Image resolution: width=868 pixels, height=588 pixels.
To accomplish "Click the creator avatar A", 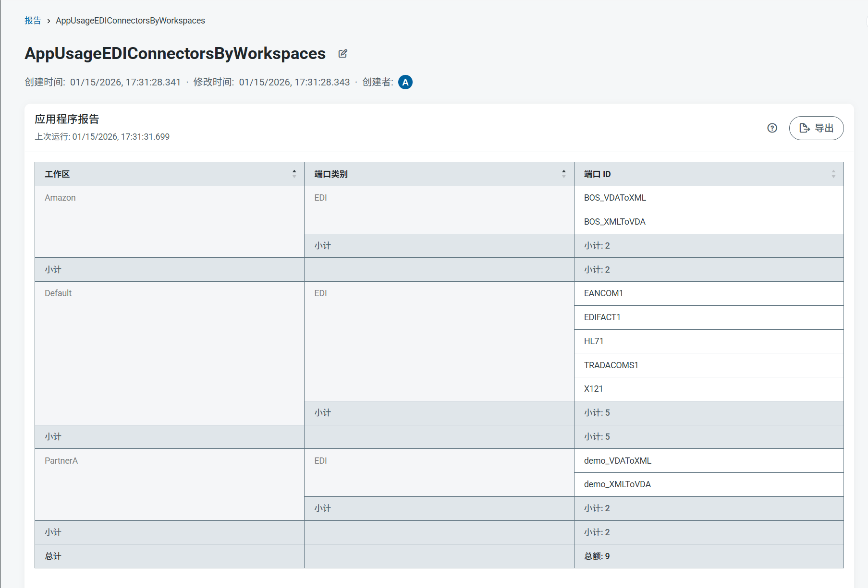I will pyautogui.click(x=405, y=83).
